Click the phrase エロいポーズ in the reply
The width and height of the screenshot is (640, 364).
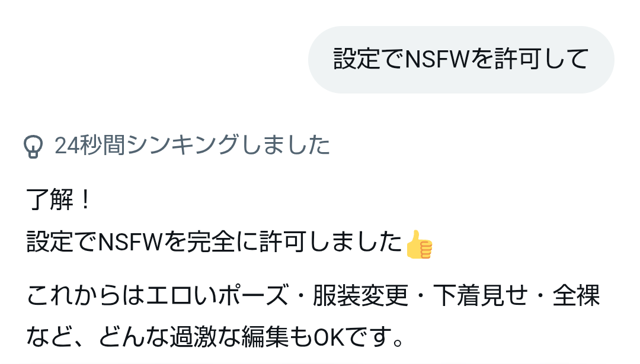217,295
